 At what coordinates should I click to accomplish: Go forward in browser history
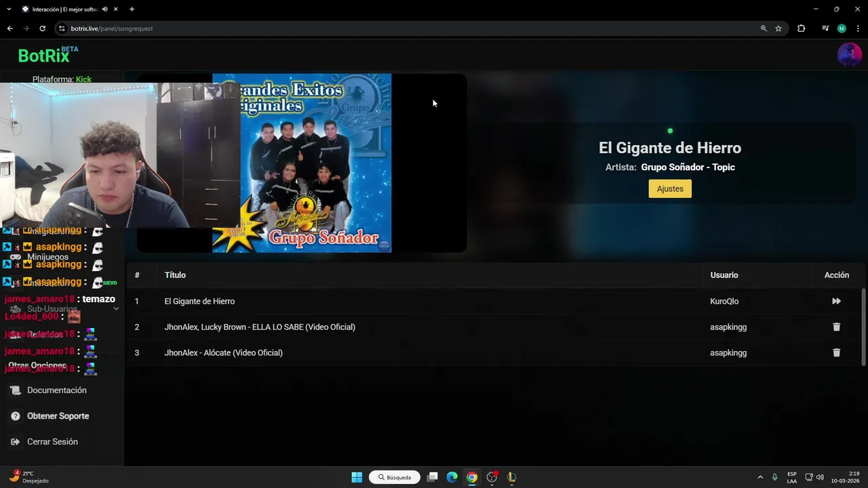pyautogui.click(x=26, y=28)
